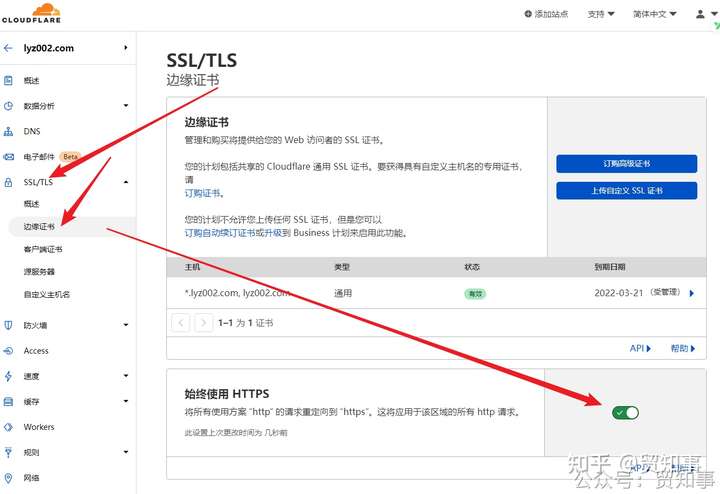Click the 2022-03-21 expiry date
This screenshot has width=720, height=494.
click(x=619, y=293)
